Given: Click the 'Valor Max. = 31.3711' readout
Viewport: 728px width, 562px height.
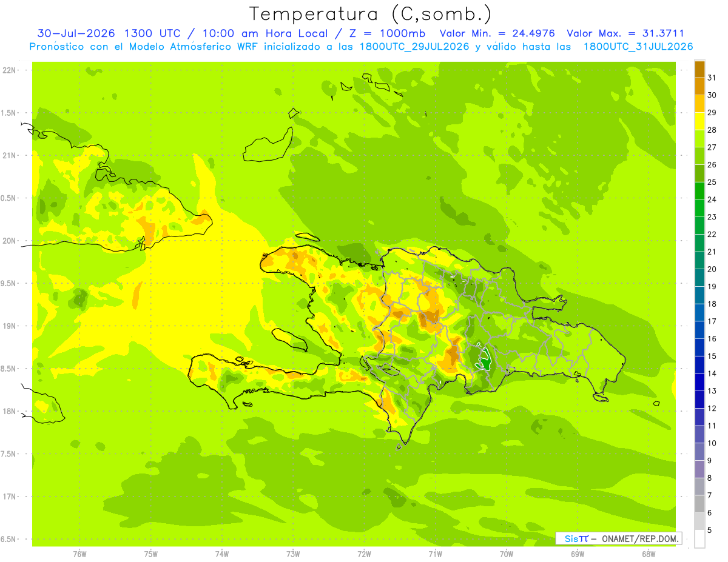Looking at the screenshot, I should (x=625, y=33).
